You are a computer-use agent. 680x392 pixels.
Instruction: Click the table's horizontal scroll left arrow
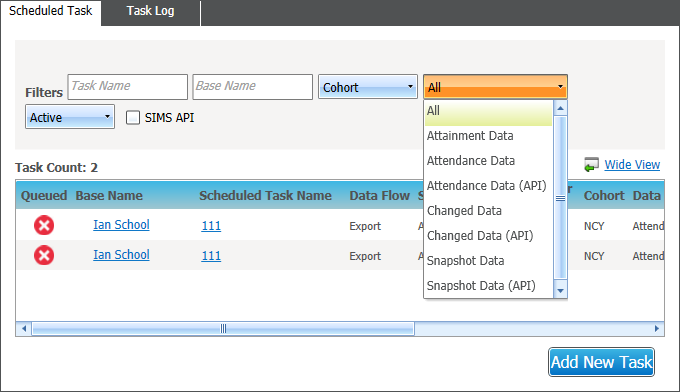click(x=24, y=329)
